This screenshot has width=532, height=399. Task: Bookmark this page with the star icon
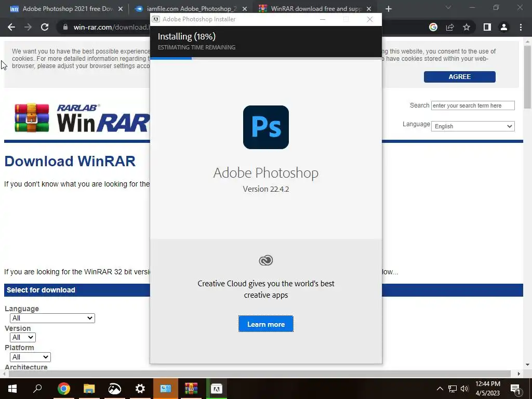467,27
